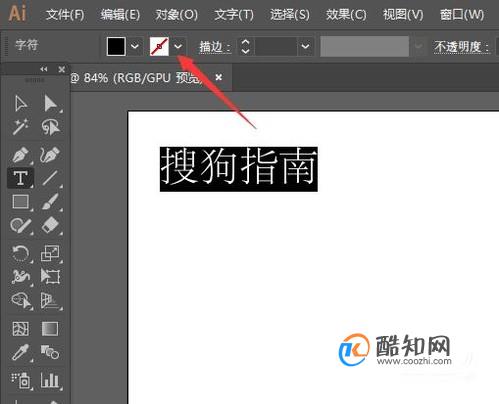Select the Type tool
Viewport: 499px width, 404px height.
click(x=20, y=178)
